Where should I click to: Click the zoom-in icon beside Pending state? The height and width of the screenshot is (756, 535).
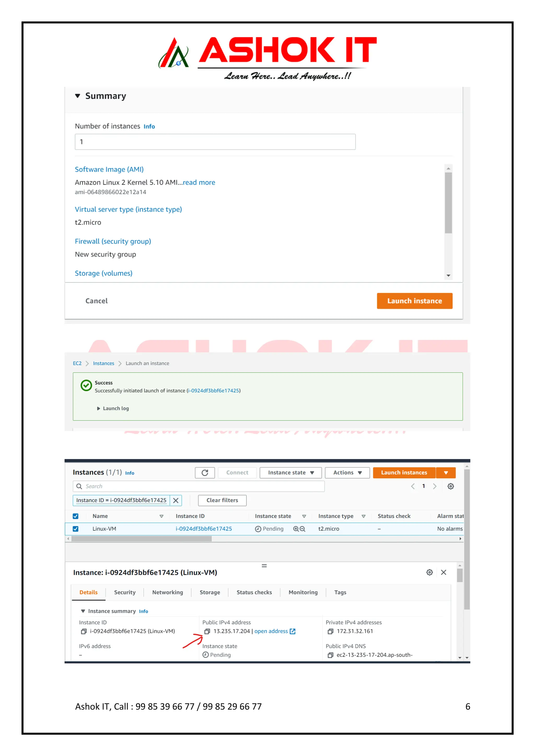point(296,529)
